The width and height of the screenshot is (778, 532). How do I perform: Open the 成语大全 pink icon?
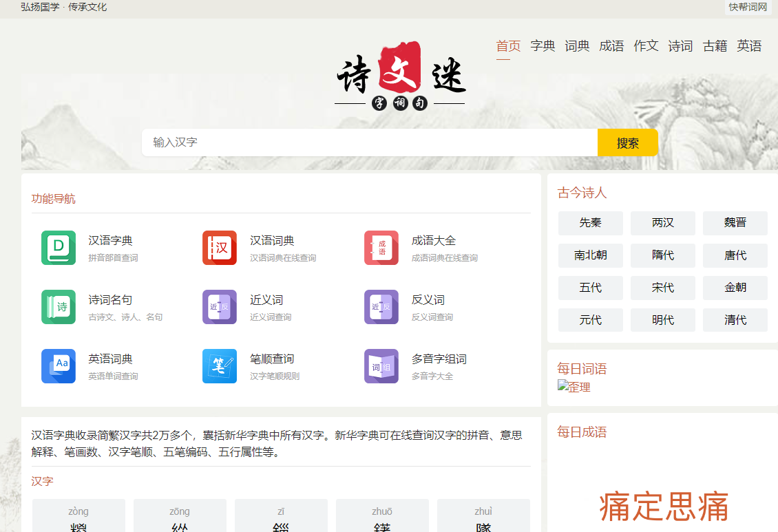click(381, 247)
